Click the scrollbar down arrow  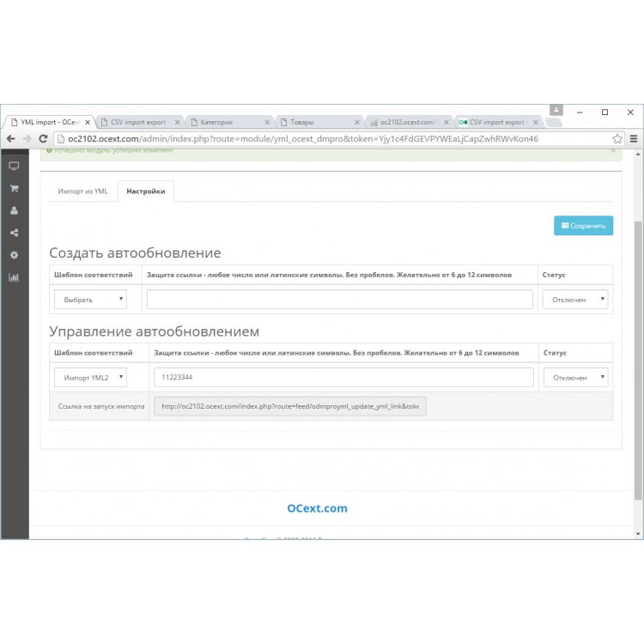tap(638, 534)
